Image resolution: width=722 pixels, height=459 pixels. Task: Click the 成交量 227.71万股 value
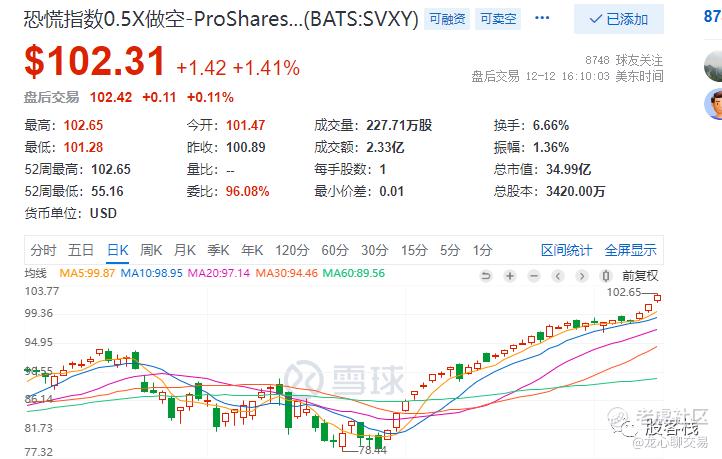click(x=399, y=125)
